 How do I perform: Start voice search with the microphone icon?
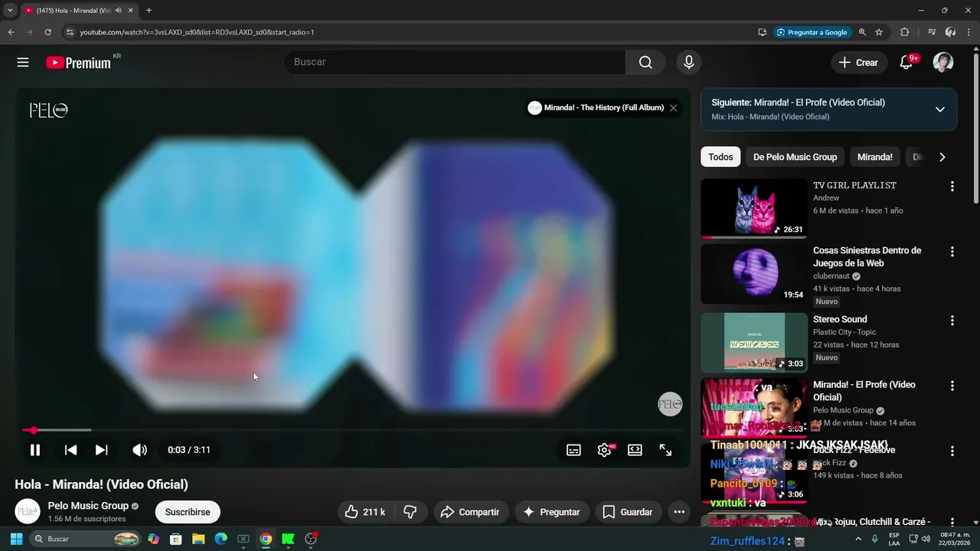pos(689,63)
